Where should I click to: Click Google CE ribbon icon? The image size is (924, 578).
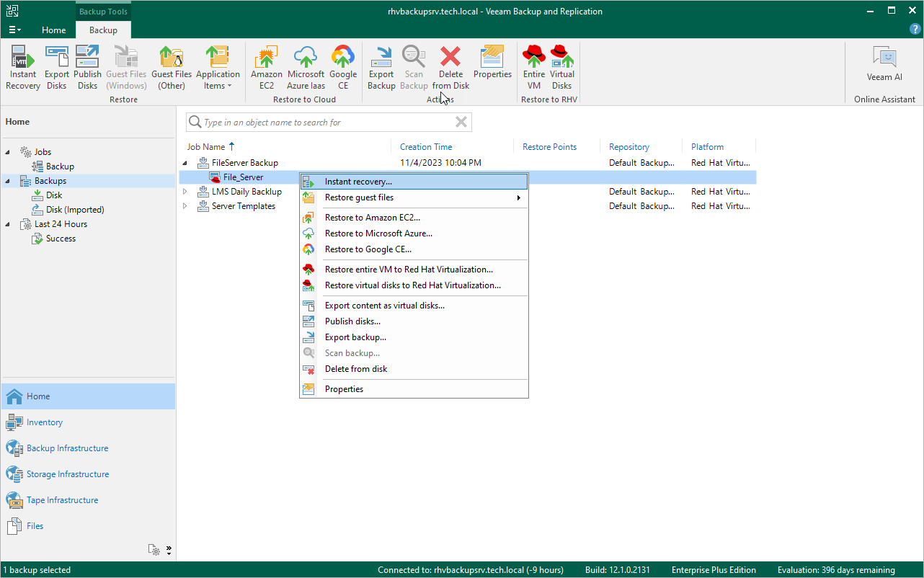click(343, 68)
